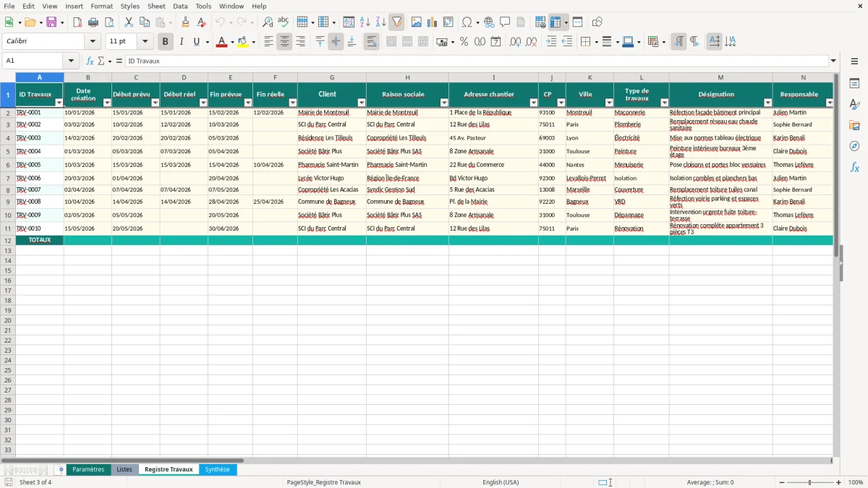Apply the red Font Color
Image resolution: width=868 pixels, height=488 pixels.
point(221,42)
